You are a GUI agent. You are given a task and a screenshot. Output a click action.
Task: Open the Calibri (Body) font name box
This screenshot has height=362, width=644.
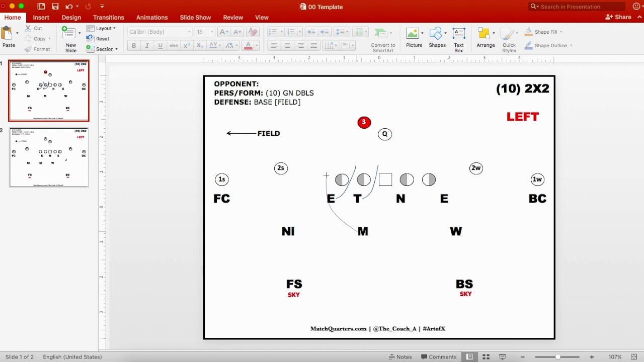[159, 32]
